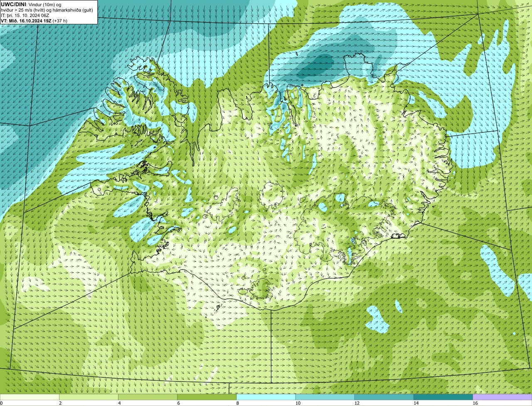Click the scale label '6'
Viewport: 532px width, 406px height.
[179, 403]
